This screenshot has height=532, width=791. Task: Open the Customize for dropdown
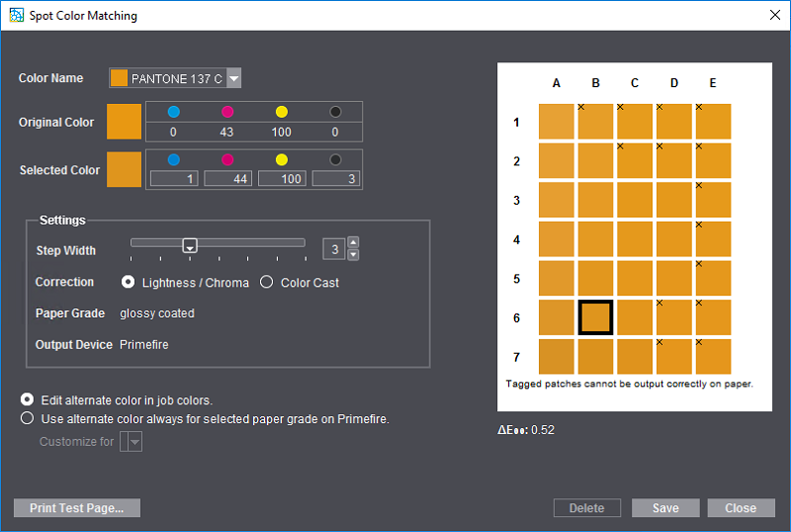tap(132, 443)
